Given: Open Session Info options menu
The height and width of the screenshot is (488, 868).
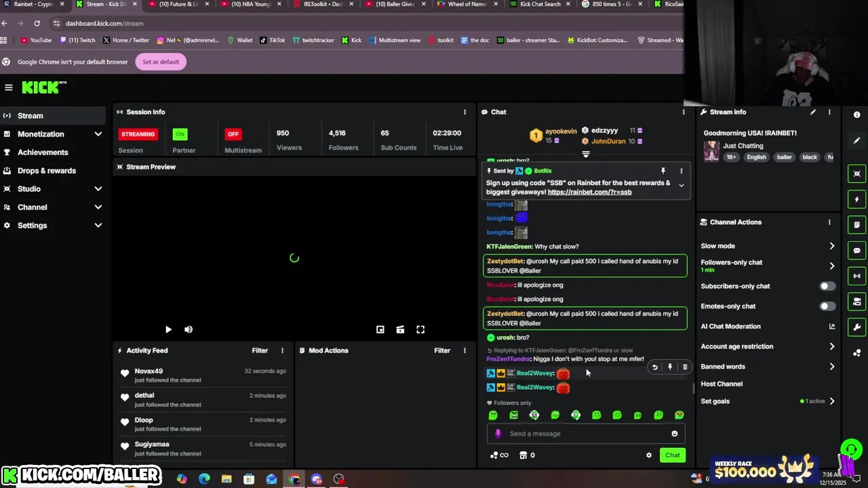Looking at the screenshot, I should click(x=465, y=112).
